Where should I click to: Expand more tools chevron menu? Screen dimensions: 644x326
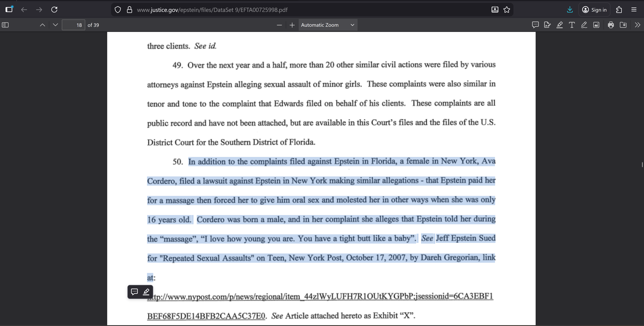click(637, 25)
